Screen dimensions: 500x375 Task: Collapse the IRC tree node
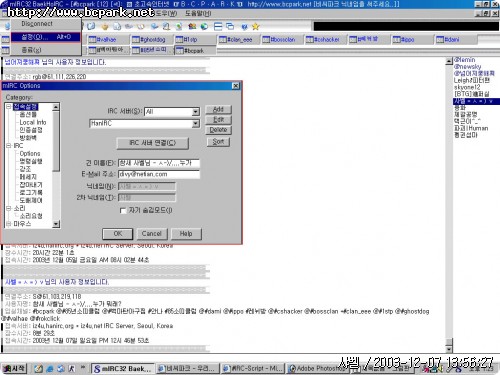[9, 146]
